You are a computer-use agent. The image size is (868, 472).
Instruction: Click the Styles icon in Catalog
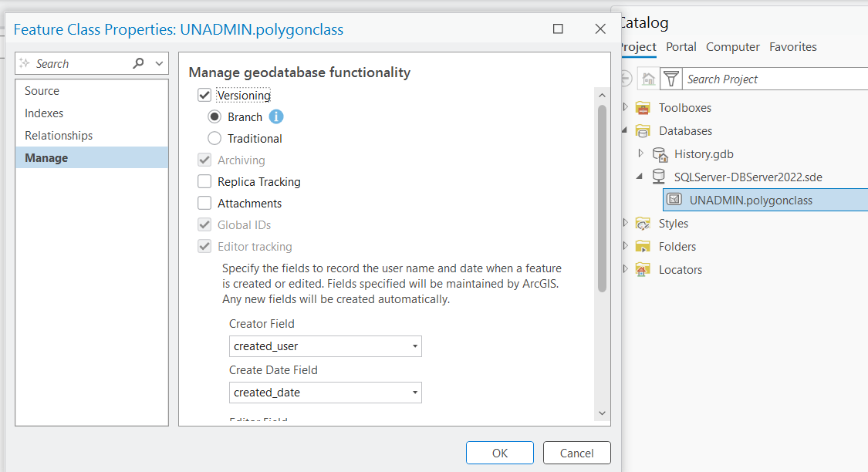[x=643, y=223]
